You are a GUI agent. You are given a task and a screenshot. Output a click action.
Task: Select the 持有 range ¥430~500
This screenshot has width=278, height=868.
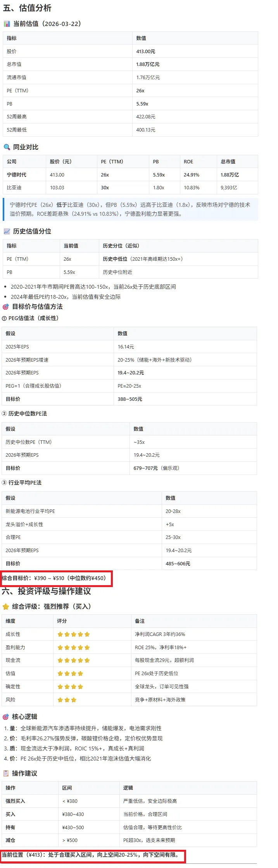tap(73, 828)
